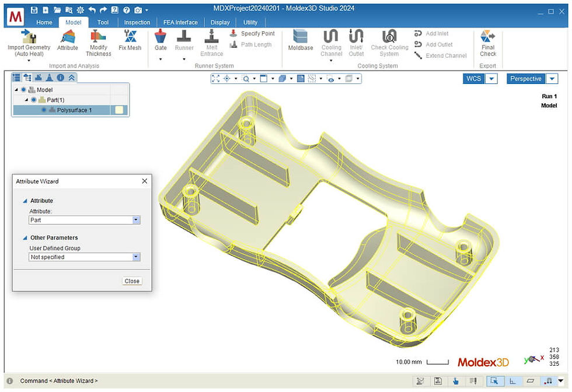The width and height of the screenshot is (572, 392).
Task: Open the WCS coordinate dropdown arrow
Action: (x=491, y=79)
